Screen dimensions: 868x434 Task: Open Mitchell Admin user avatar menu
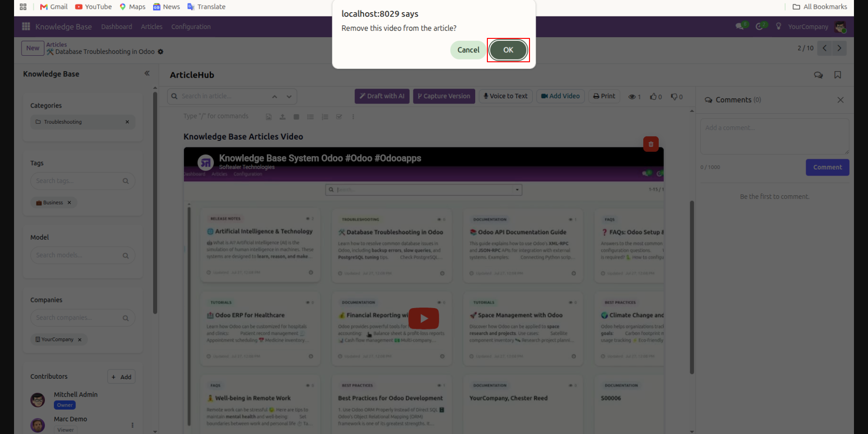tap(841, 27)
